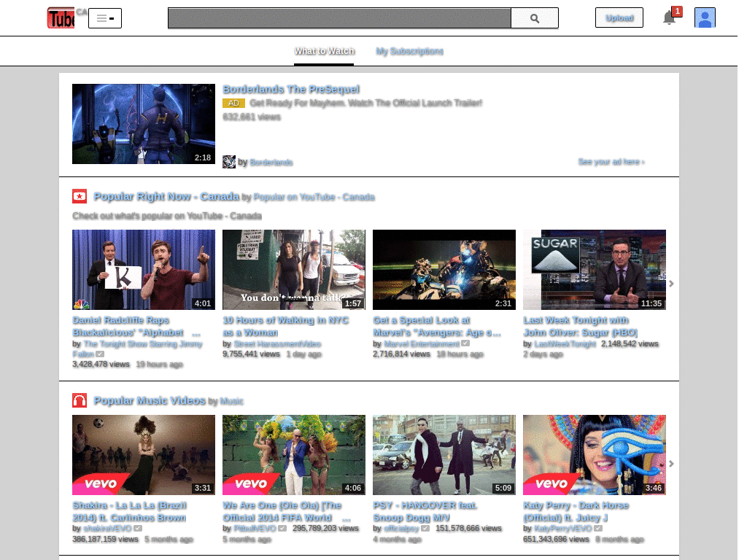This screenshot has width=747, height=560.
Task: Click the magnifier search button
Action: pos(535,18)
